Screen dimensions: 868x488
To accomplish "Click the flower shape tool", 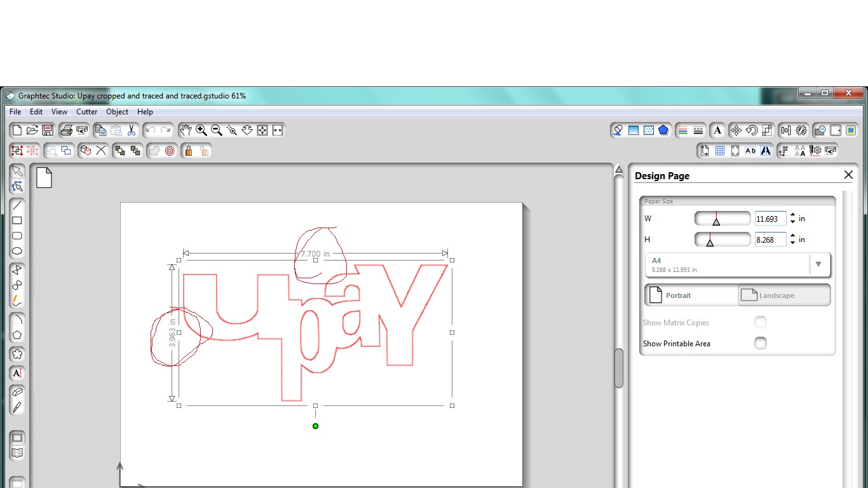I will (x=17, y=354).
